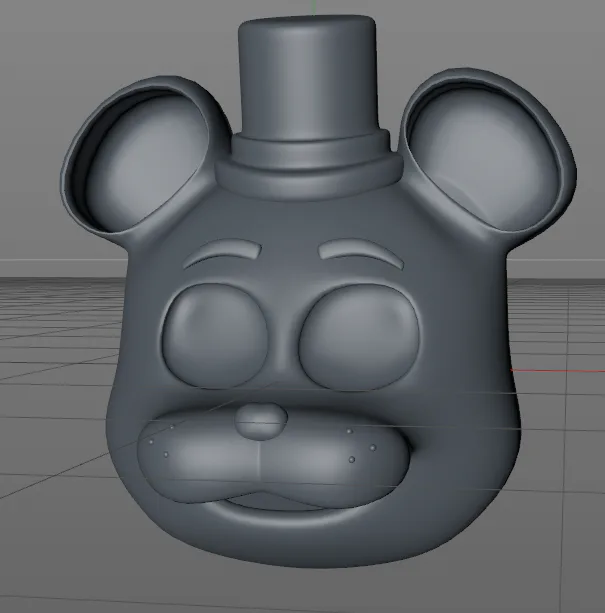This screenshot has width=605, height=613.
Task: Select the bear's left closed eyelid
Action: pos(214,336)
